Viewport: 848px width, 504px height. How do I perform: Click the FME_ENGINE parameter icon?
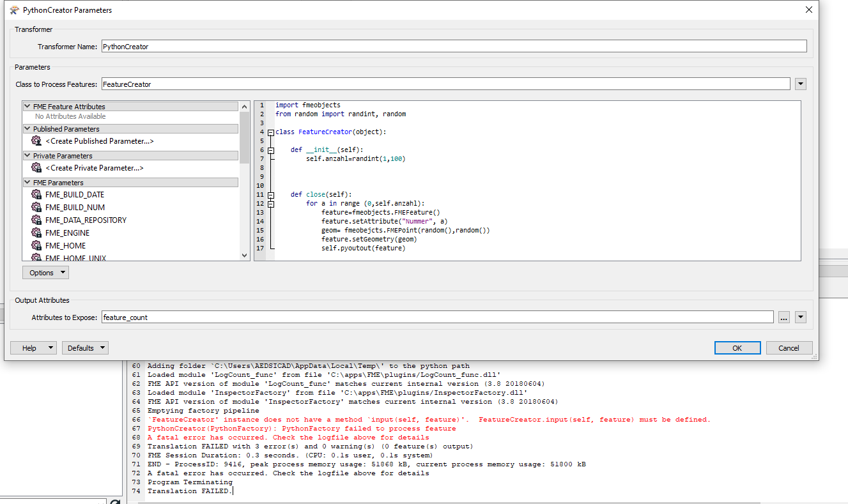(36, 233)
